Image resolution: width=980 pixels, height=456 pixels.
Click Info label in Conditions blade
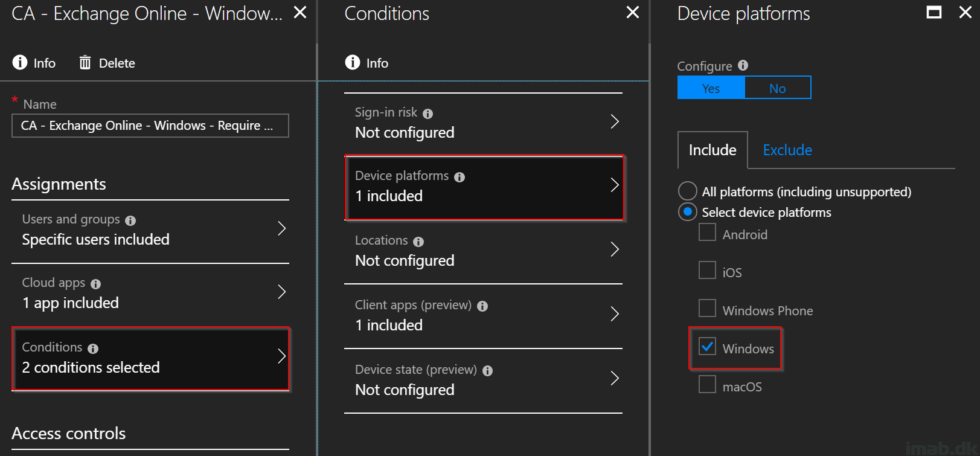click(x=377, y=63)
